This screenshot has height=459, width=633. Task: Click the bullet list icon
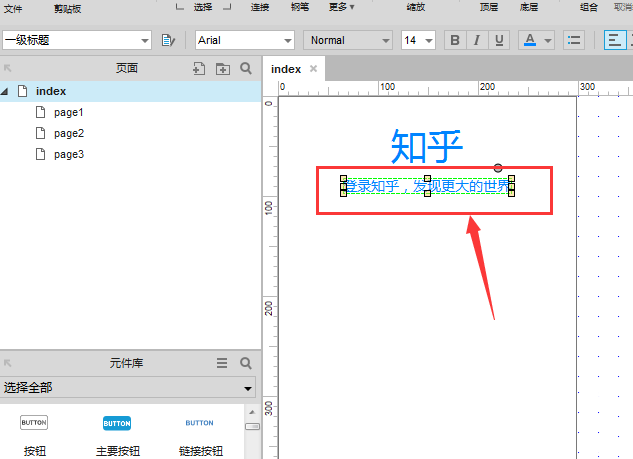tap(574, 40)
